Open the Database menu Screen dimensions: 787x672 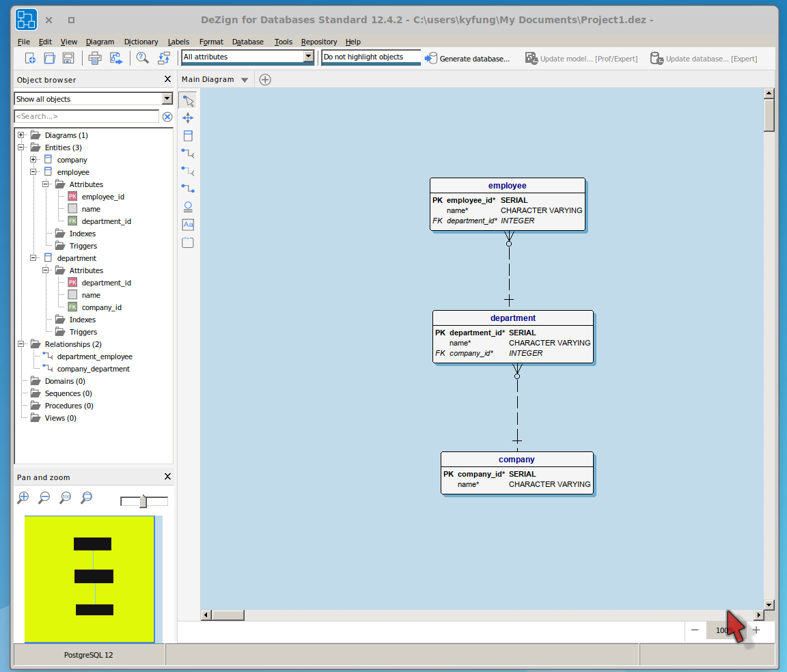(x=247, y=42)
